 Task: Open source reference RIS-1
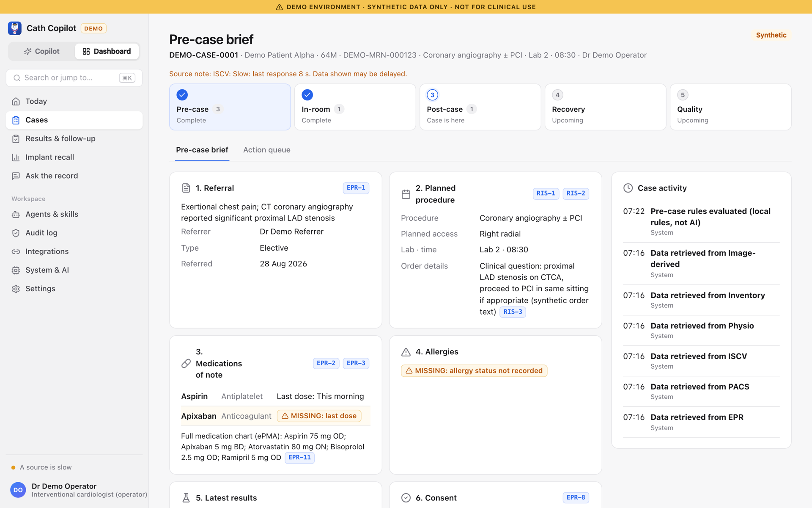(546, 193)
